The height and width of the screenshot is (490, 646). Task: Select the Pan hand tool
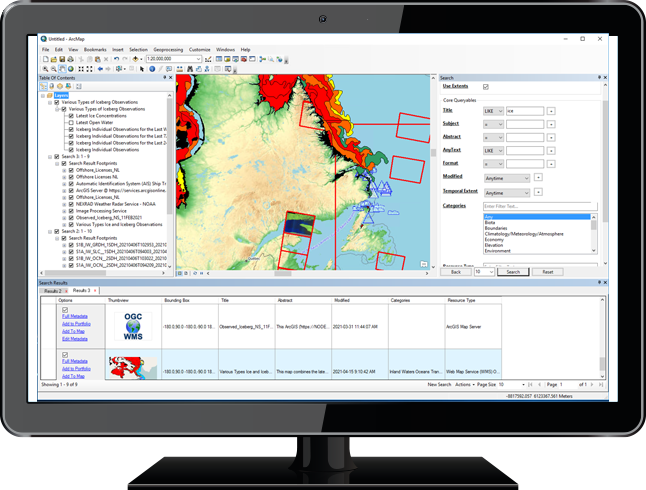(62, 69)
